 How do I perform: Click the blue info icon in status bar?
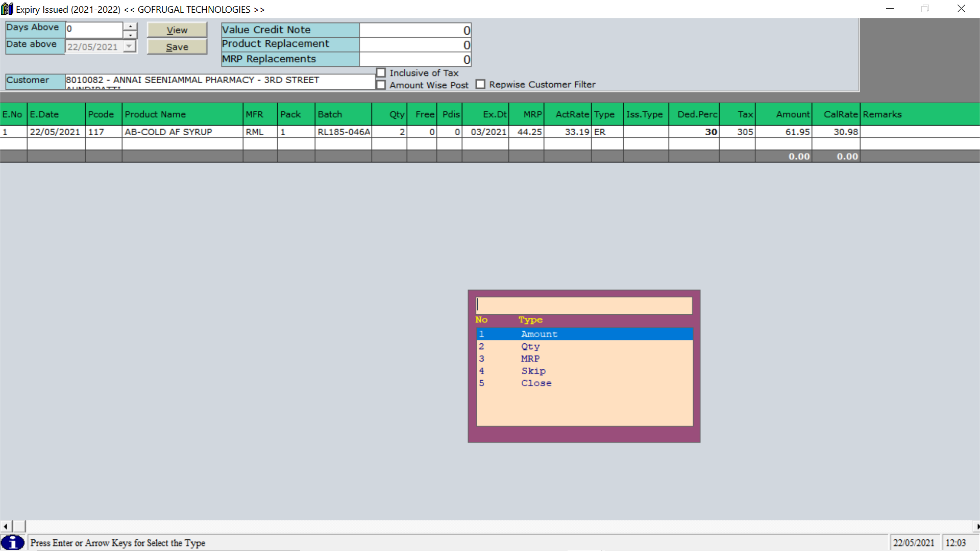[13, 542]
